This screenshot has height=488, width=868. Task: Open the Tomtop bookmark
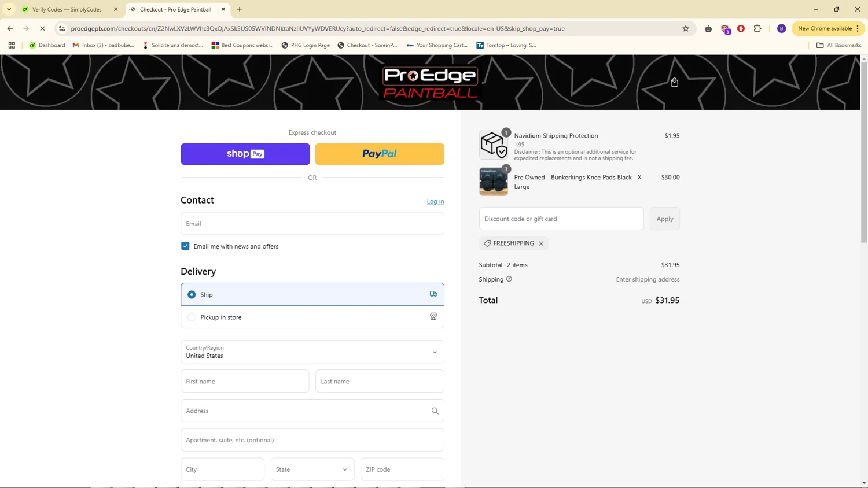[506, 45]
